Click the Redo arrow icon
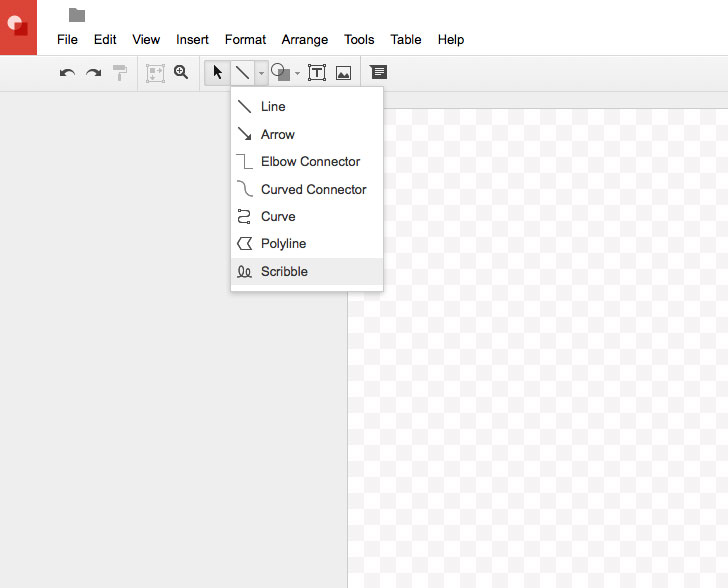The image size is (728, 588). tap(93, 73)
